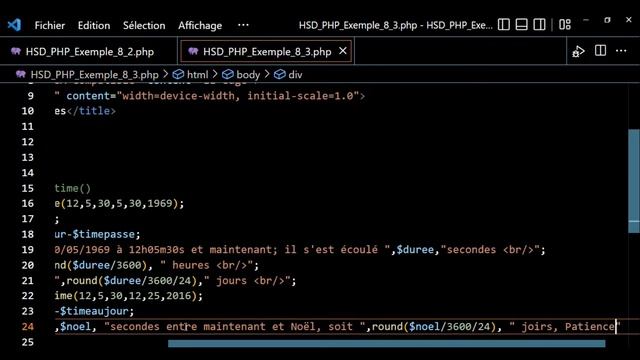Toggle the primary side bar layout icon
Image resolution: width=640 pixels, height=360 pixels.
(504, 24)
